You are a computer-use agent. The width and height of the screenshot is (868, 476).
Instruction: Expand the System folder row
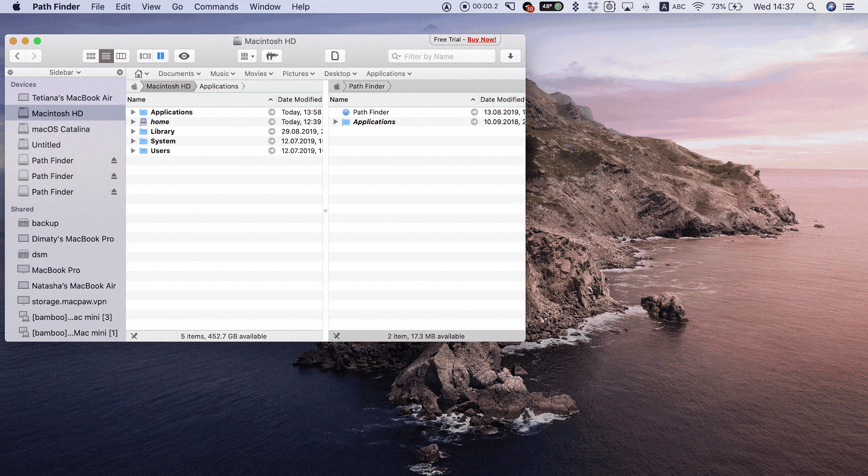click(133, 141)
